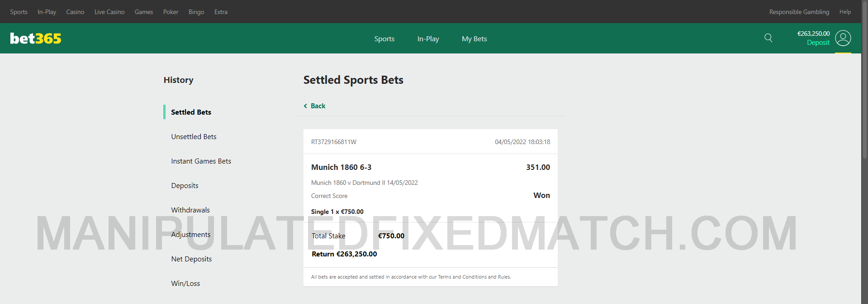Open Live Casino from top bar
This screenshot has width=868, height=304.
109,12
